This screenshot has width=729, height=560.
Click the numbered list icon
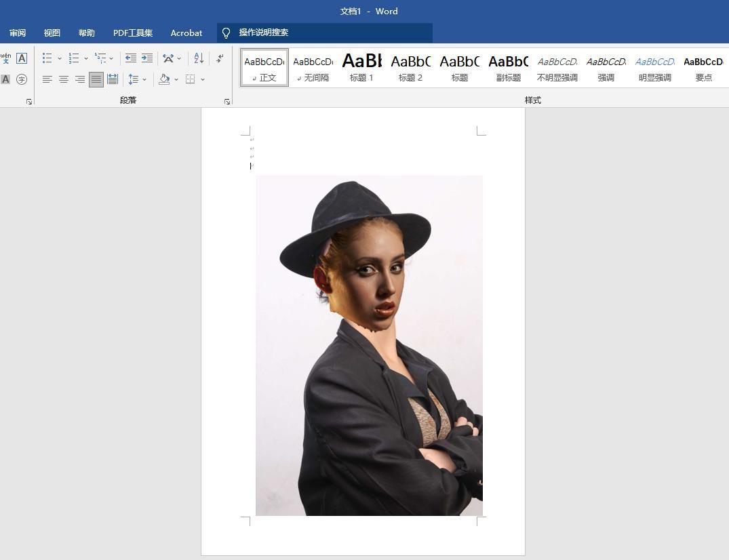[x=74, y=58]
